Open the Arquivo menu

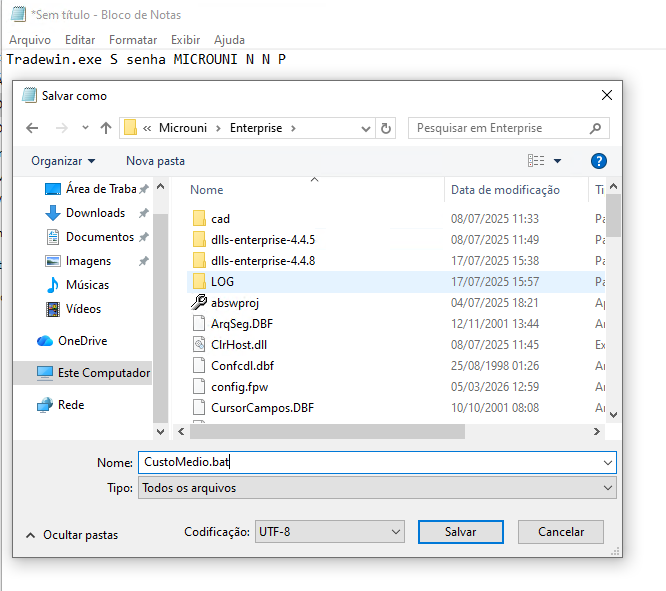tap(30, 40)
